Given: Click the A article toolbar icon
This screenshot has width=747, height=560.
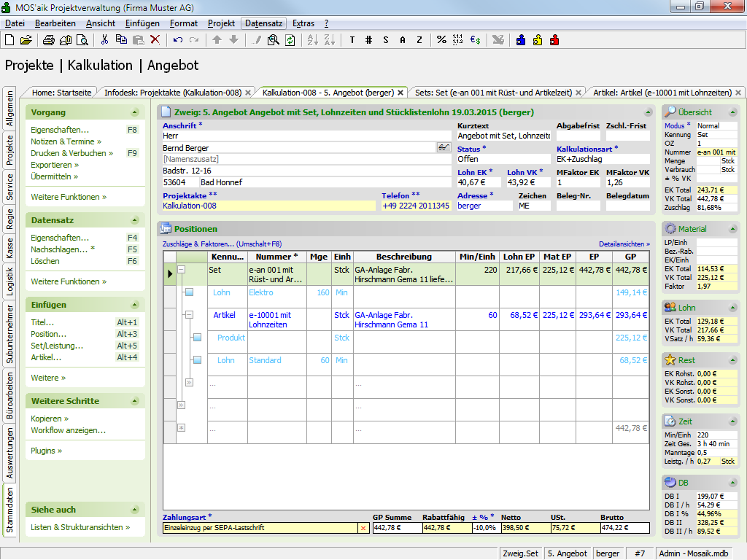Looking at the screenshot, I should (403, 40).
